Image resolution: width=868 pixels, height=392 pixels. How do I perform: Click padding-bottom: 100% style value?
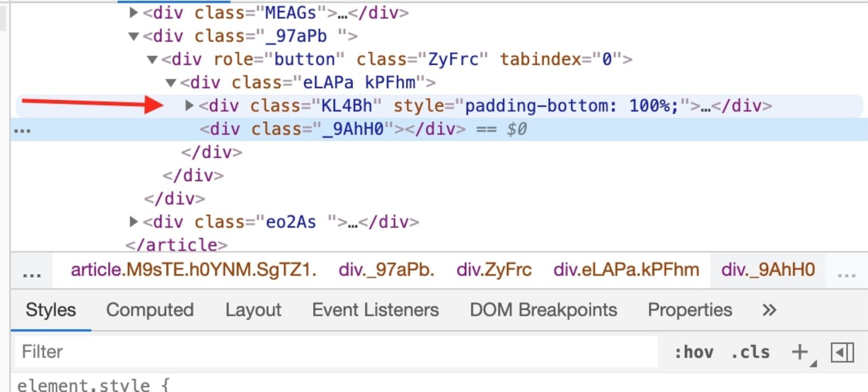pos(572,106)
